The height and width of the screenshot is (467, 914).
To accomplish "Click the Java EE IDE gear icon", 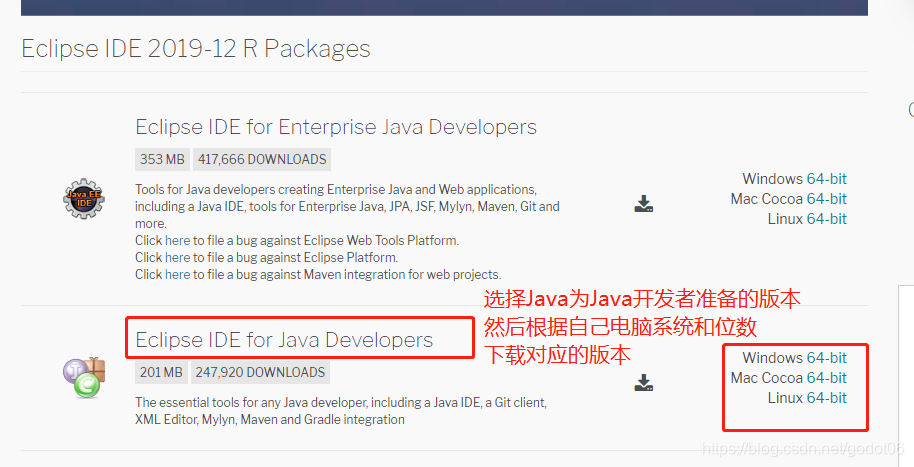I will click(x=84, y=199).
